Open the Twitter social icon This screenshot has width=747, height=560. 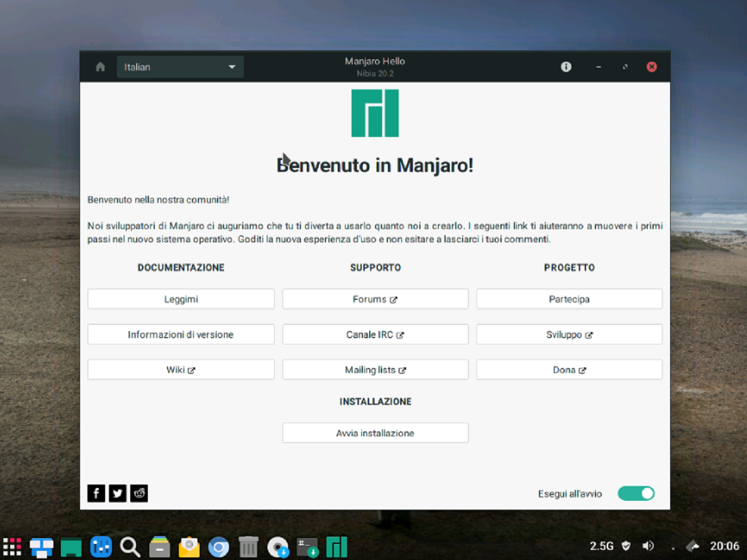pos(117,493)
